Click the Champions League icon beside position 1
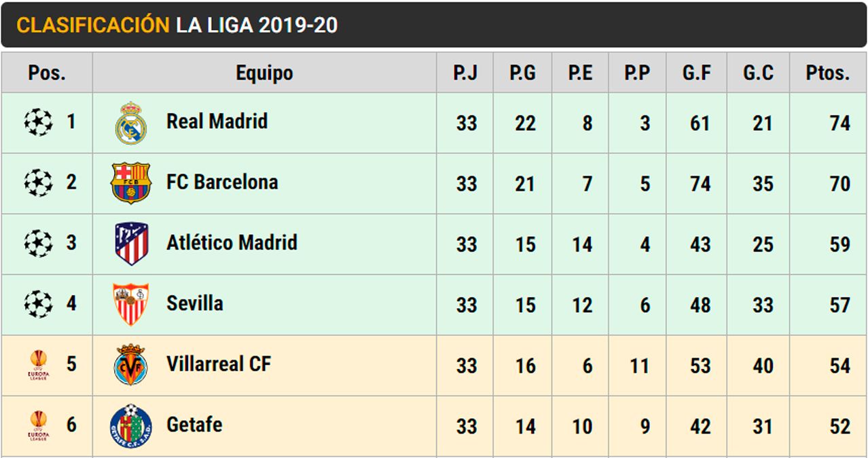 coord(38,123)
